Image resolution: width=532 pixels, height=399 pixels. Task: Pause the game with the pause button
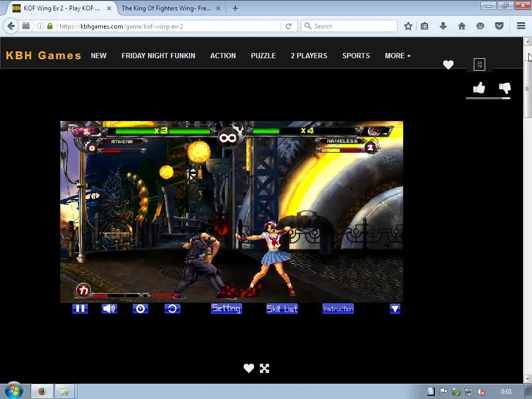point(80,309)
